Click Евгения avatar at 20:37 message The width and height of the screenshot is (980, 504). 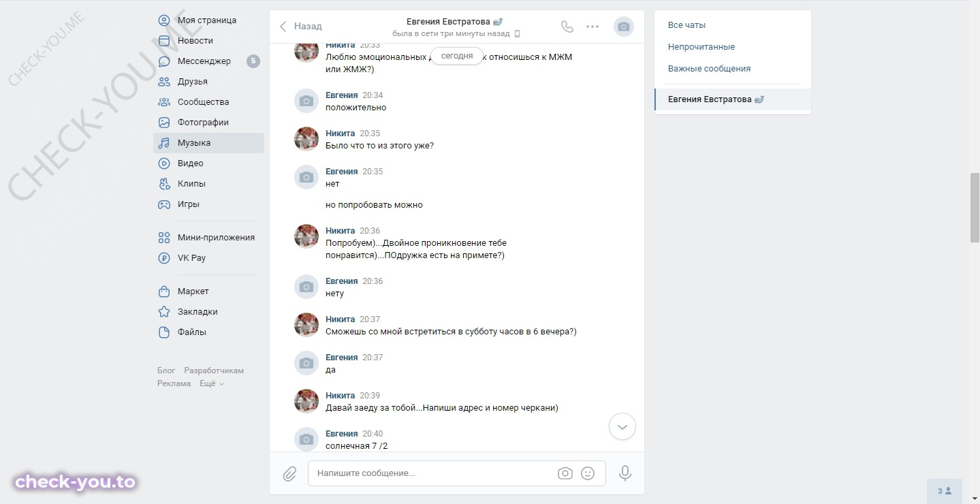coord(306,363)
